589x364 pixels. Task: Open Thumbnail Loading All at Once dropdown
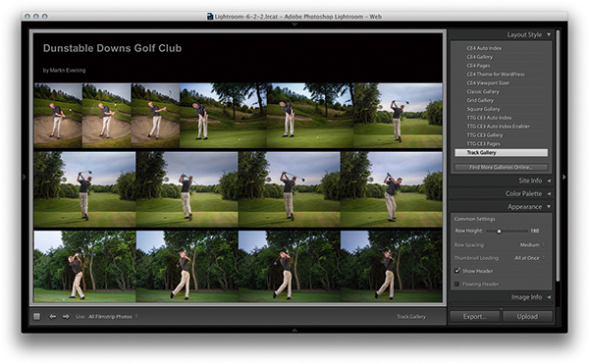click(529, 258)
